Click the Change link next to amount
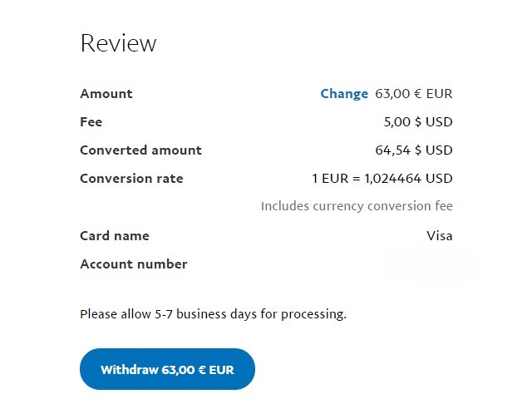Viewport: 532px width, 399px height. pyautogui.click(x=344, y=94)
